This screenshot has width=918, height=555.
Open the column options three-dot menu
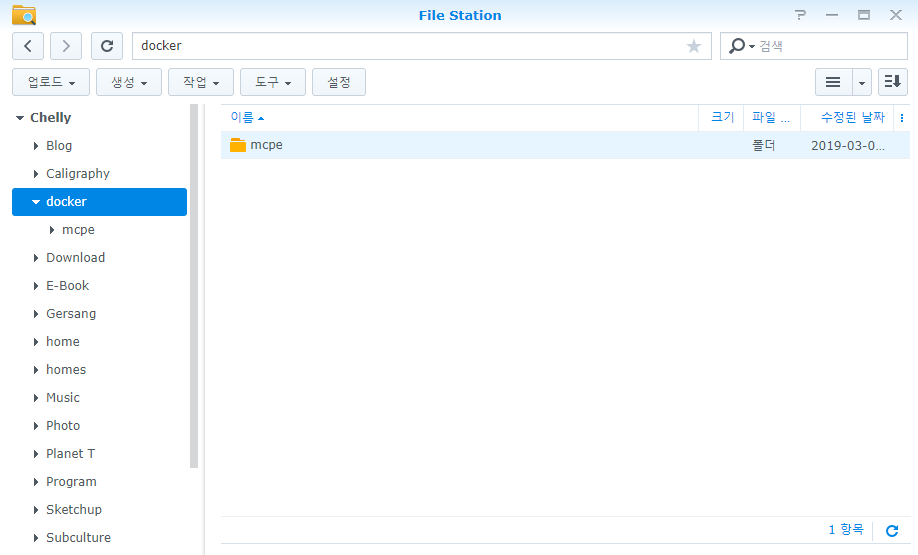(902, 118)
